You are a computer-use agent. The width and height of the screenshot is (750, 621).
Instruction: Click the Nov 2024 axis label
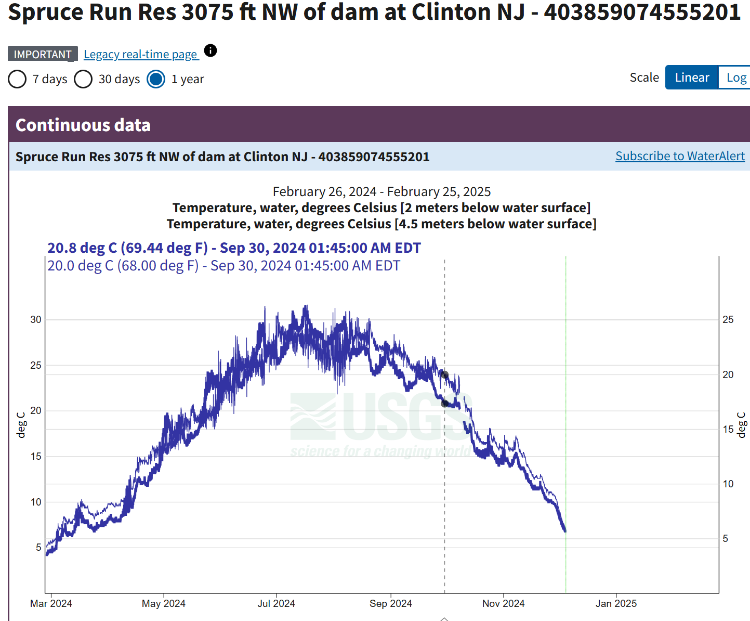(x=504, y=603)
